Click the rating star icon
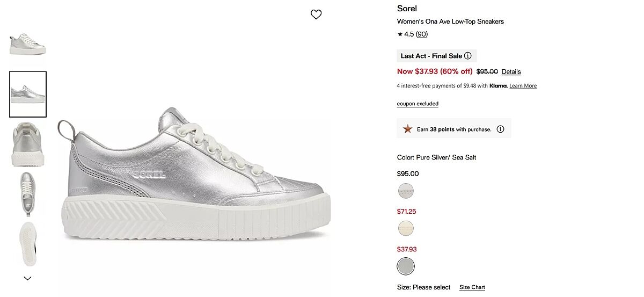Screen dimensions: 644x297 coord(400,34)
